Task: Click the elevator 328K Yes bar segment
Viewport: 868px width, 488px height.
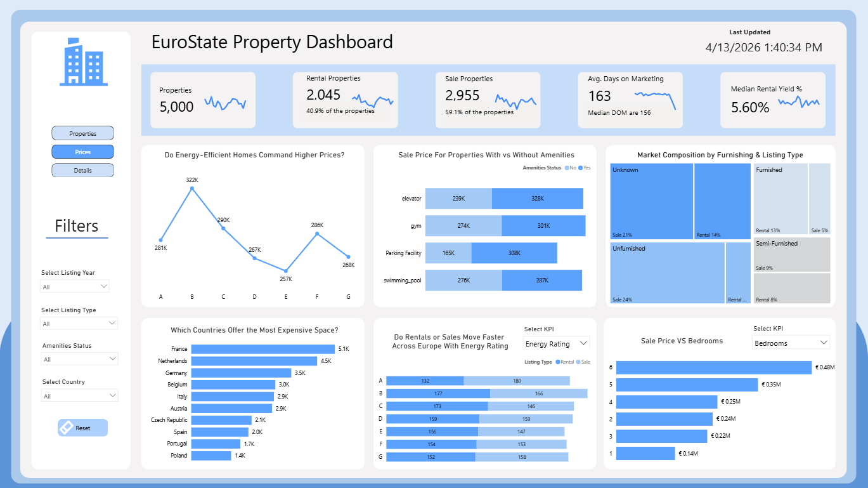Action: pyautogui.click(x=538, y=199)
